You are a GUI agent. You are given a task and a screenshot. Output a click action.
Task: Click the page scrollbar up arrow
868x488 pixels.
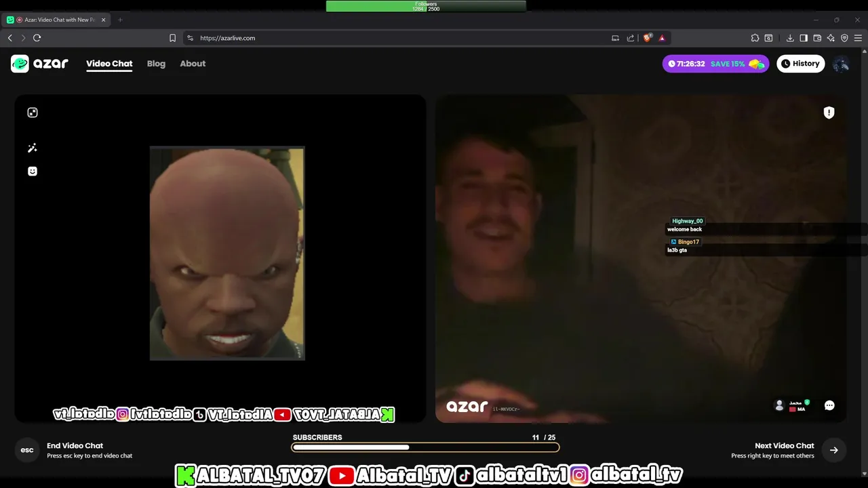tap(864, 52)
